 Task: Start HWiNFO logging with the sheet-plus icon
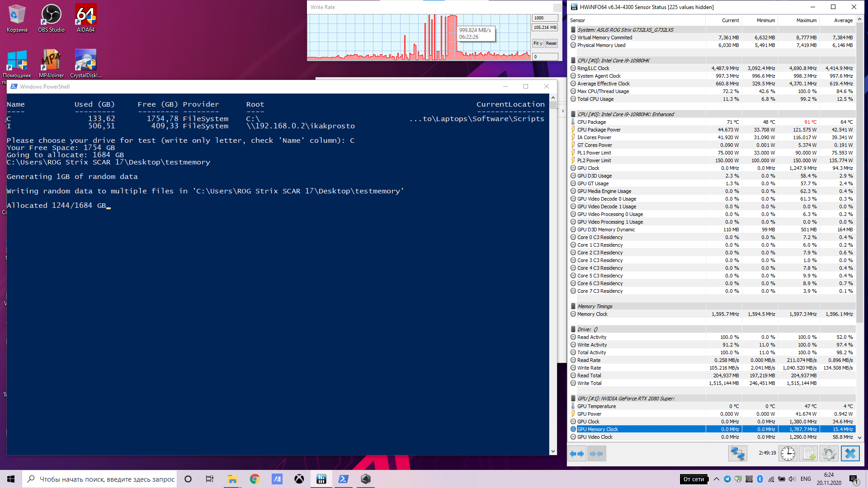point(808,454)
